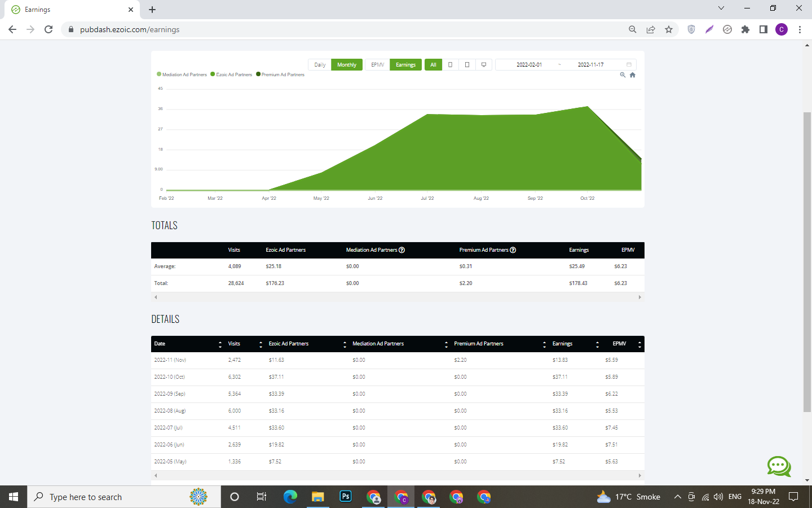
Task: Switch chart to Daily view
Action: 320,65
